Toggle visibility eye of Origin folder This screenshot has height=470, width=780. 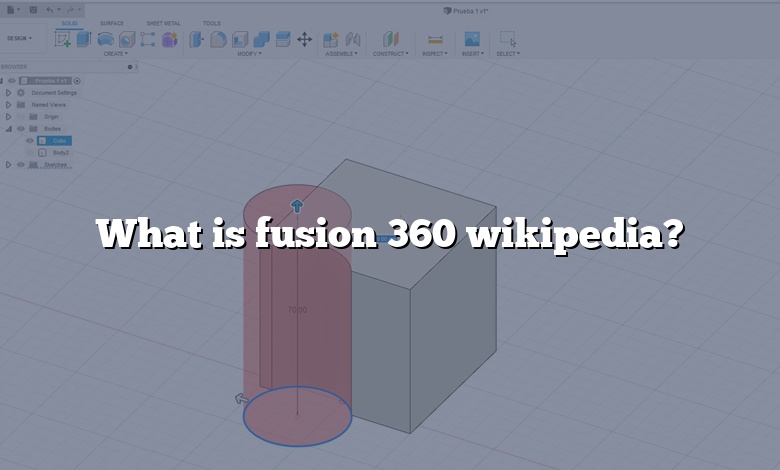coord(21,116)
